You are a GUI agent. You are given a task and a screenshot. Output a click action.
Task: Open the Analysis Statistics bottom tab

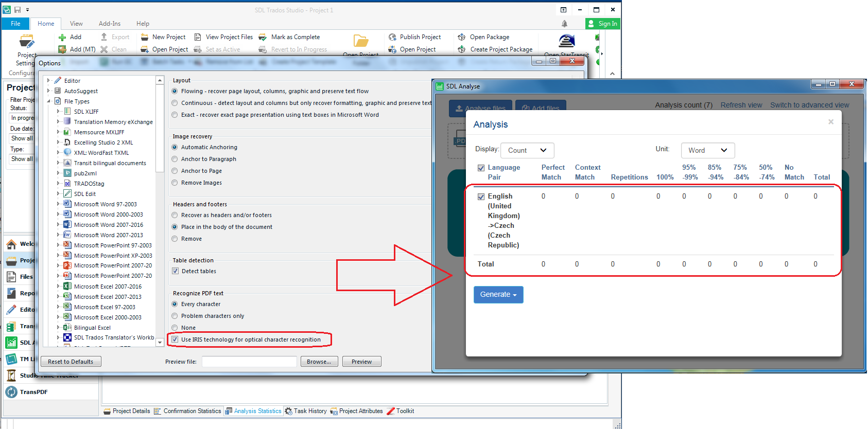coord(257,411)
